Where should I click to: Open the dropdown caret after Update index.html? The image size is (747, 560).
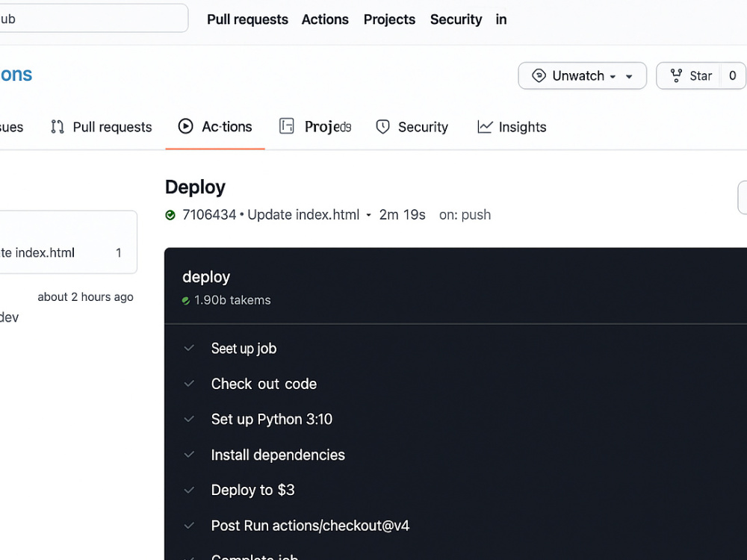point(368,215)
